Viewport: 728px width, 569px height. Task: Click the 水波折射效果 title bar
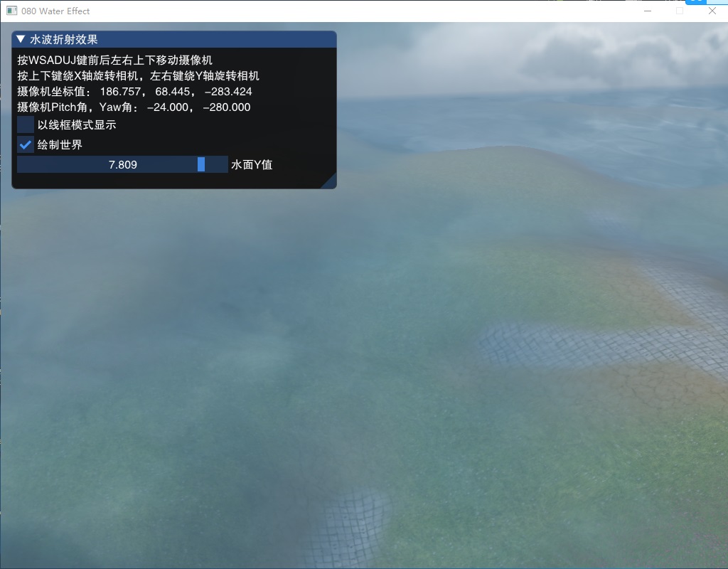174,40
